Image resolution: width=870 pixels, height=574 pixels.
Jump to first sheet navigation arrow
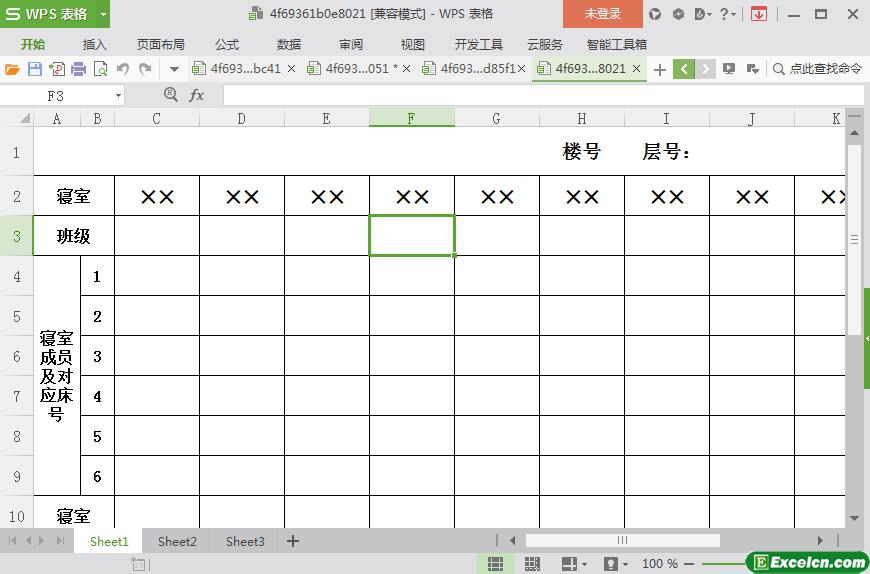pyautogui.click(x=12, y=541)
